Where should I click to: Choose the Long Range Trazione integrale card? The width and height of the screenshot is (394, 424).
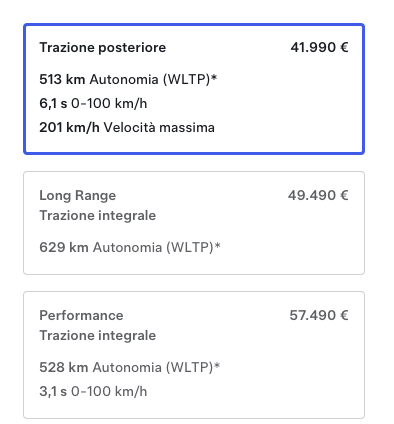tap(194, 223)
